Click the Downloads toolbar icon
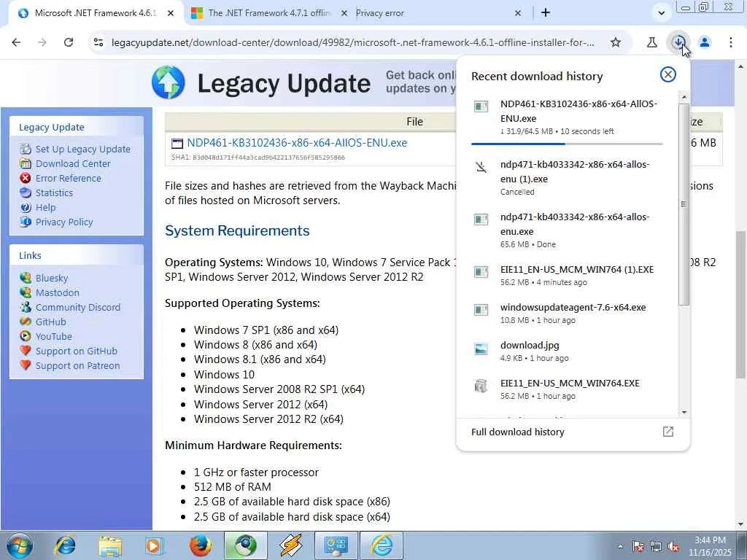 tap(678, 42)
